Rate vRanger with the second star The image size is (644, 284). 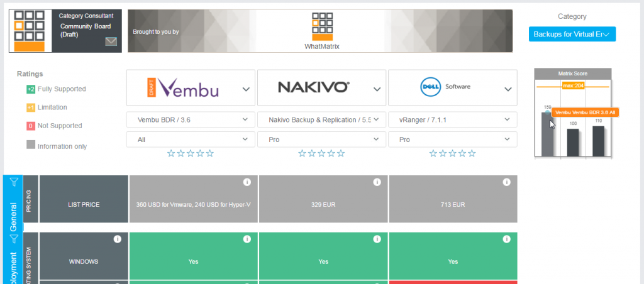click(443, 153)
